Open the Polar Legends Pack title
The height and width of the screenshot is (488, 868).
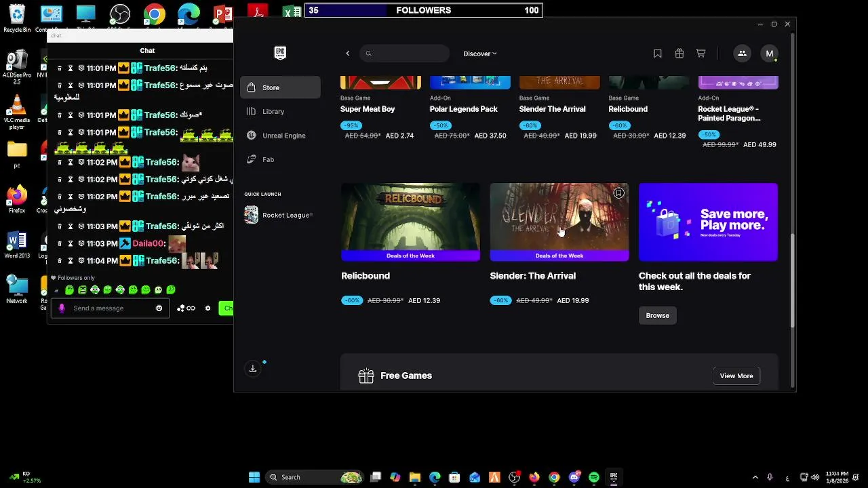coord(464,109)
